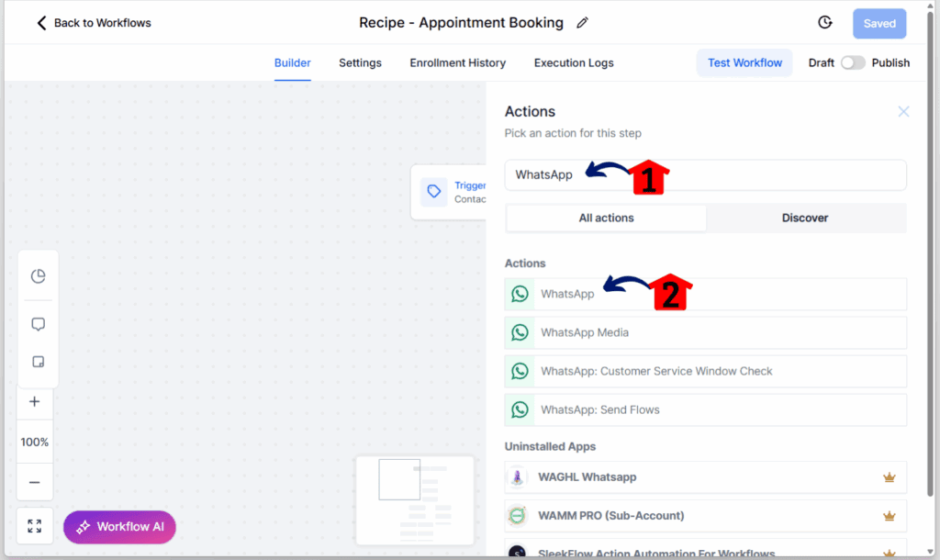The width and height of the screenshot is (940, 560).
Task: Select the Discover tab
Action: [x=805, y=218]
